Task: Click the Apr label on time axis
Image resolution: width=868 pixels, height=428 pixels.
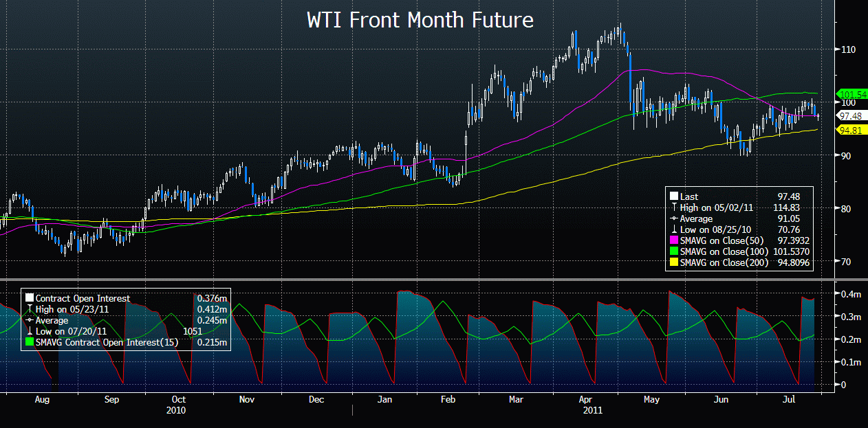Action: (x=585, y=398)
